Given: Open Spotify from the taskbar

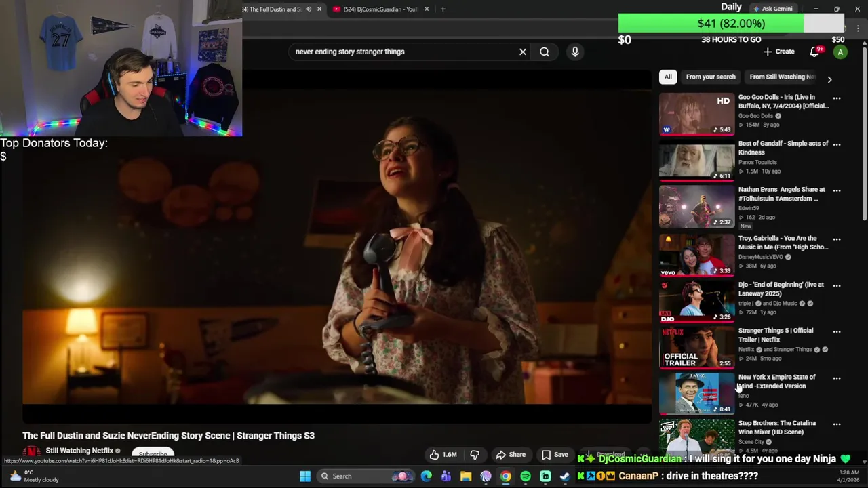Looking at the screenshot, I should point(526,476).
